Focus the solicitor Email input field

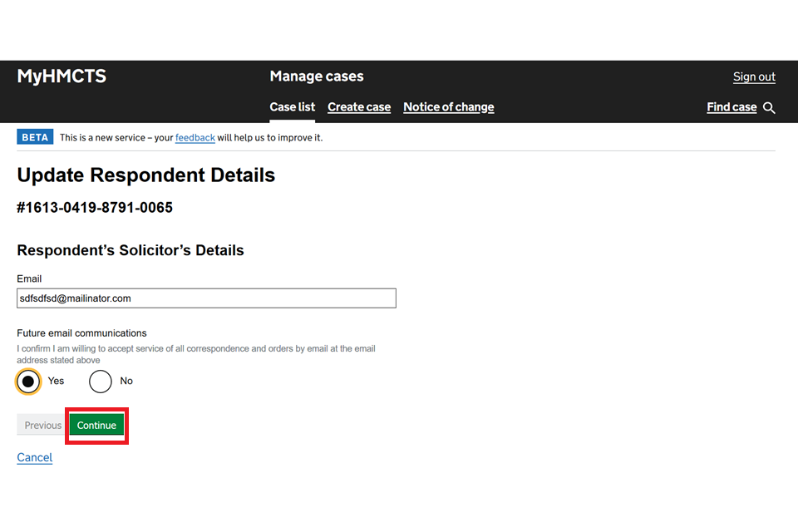(x=206, y=298)
